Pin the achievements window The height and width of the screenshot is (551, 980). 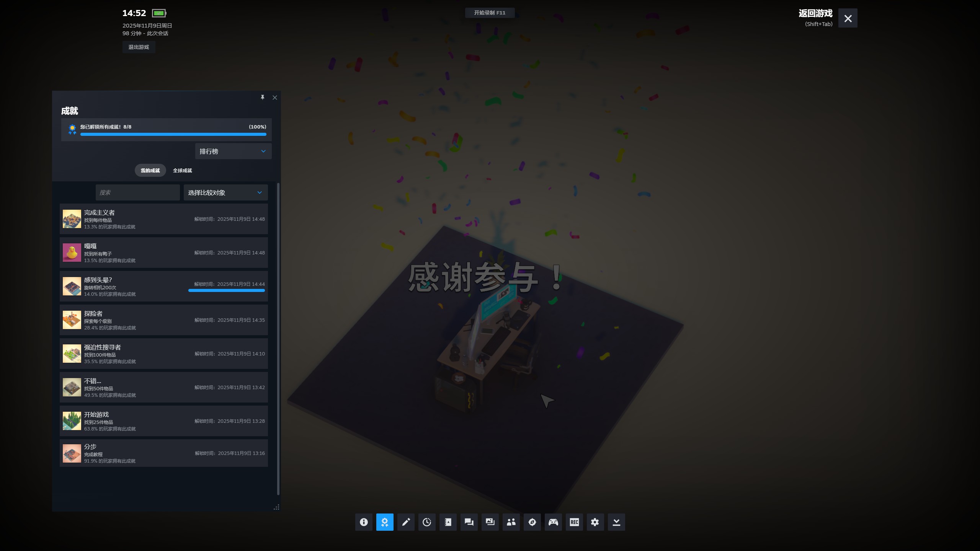(263, 98)
